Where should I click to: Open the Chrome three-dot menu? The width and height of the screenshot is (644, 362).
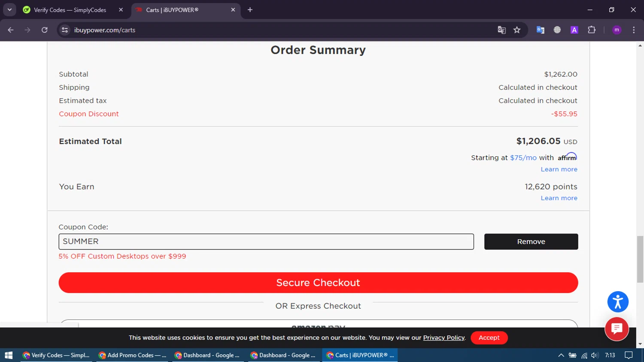point(634,30)
